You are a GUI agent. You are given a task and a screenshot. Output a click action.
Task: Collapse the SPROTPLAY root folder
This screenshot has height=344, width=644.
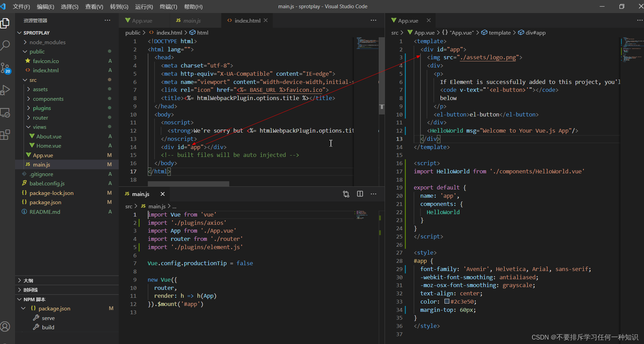(x=20, y=33)
